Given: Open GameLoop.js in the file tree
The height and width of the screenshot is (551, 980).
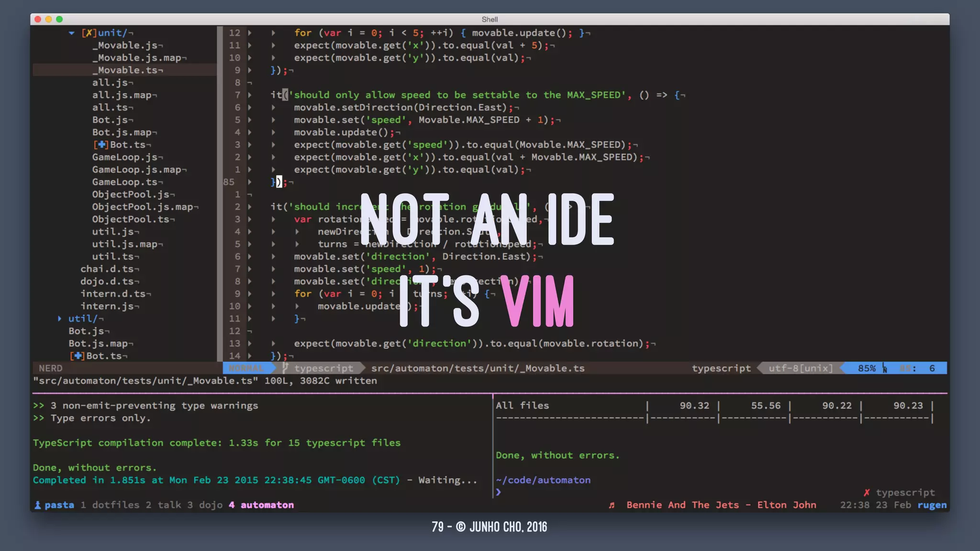Looking at the screenshot, I should click(124, 157).
